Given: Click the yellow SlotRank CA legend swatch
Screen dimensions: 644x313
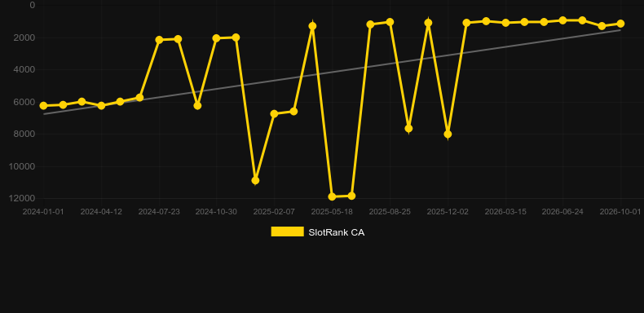Looking at the screenshot, I should (288, 231).
